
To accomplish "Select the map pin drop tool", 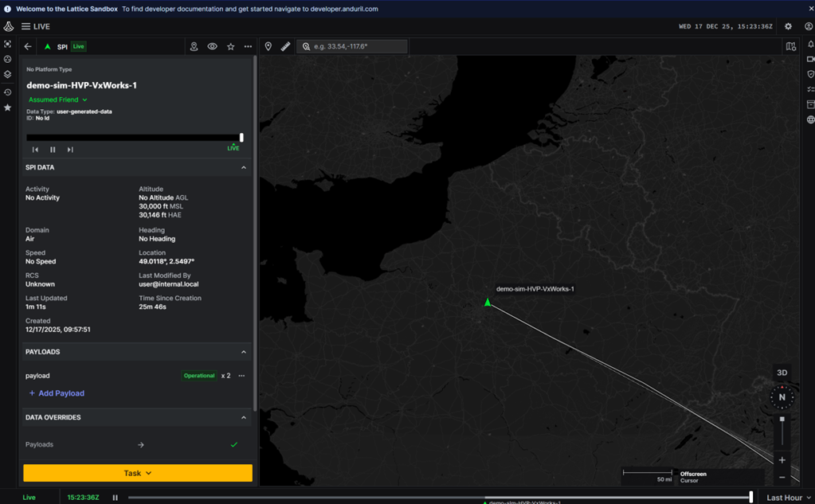I will (268, 47).
